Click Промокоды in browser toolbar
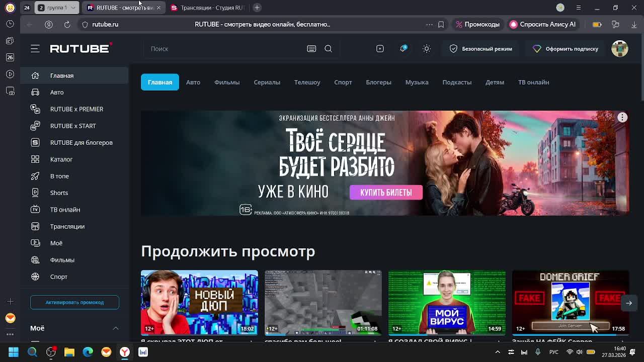The height and width of the screenshot is (362, 644). click(x=477, y=24)
